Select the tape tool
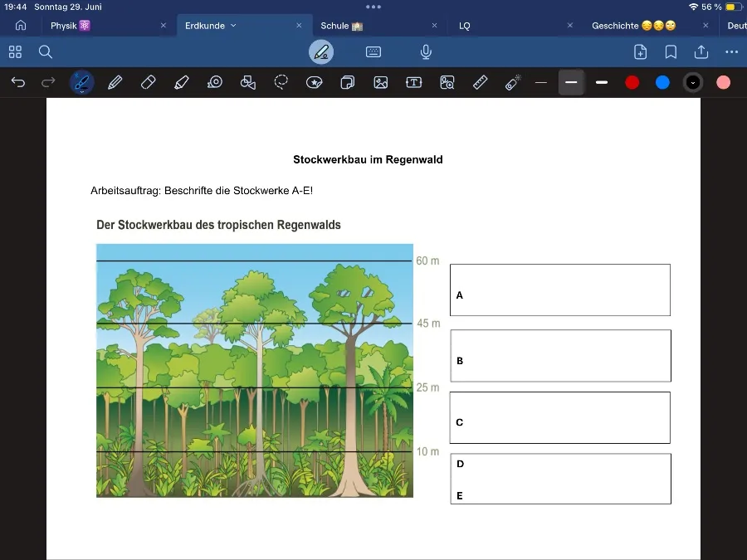 tap(215, 82)
